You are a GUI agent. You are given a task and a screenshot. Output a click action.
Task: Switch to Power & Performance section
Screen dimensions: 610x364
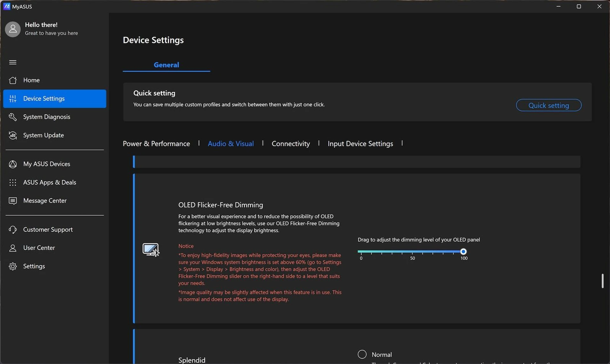click(x=156, y=144)
